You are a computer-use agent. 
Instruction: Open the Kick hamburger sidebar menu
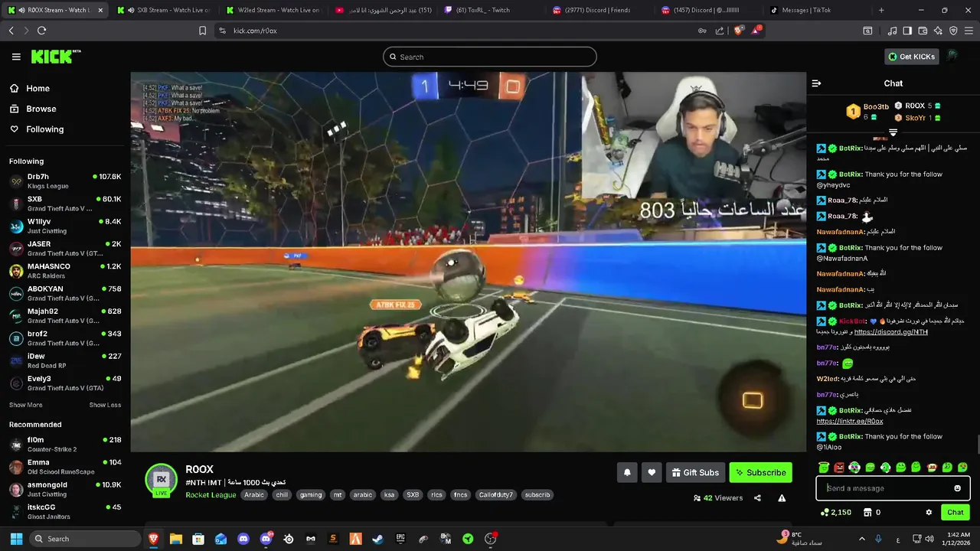(x=16, y=57)
